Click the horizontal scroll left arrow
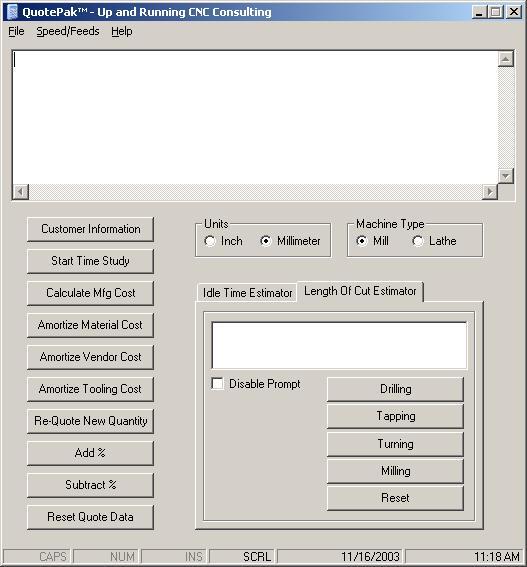 21,192
